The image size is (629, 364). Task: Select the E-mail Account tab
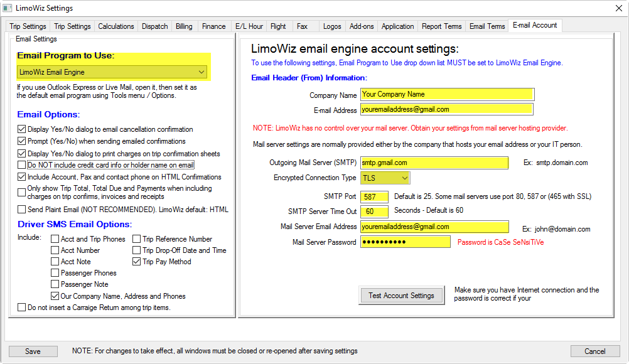click(x=535, y=25)
